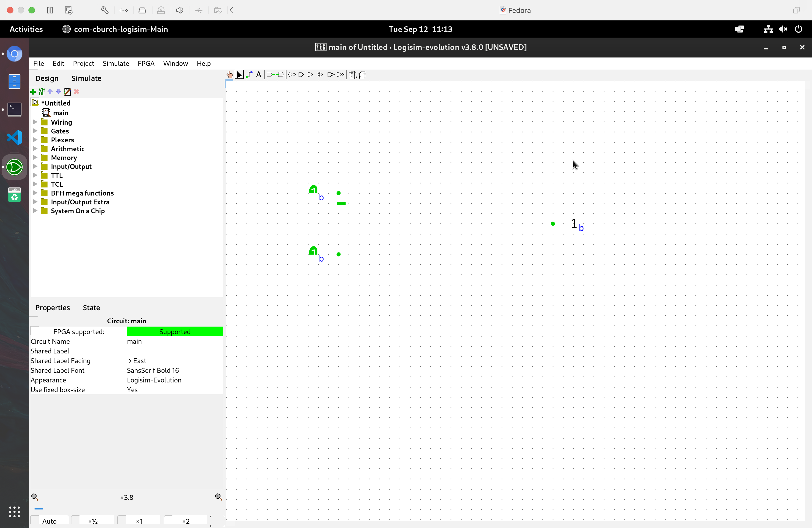The height and width of the screenshot is (528, 812).
Task: Expand the Gates library folder
Action: [x=35, y=131]
